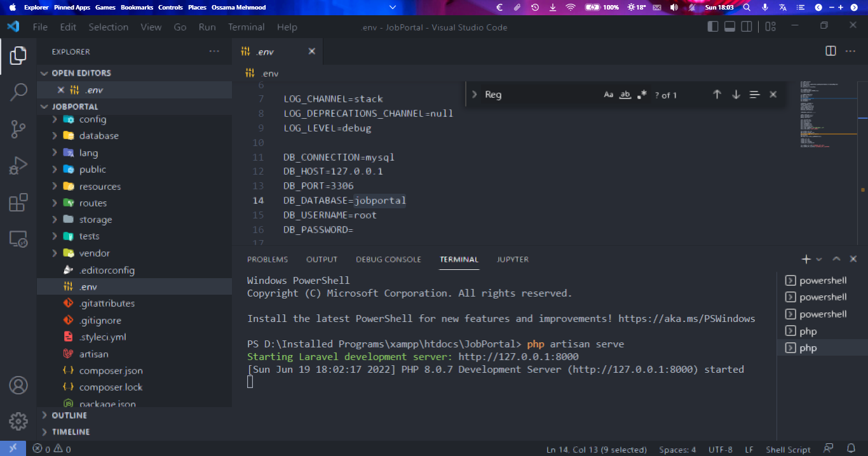The width and height of the screenshot is (868, 456).
Task: Show errors and warnings count in status bar
Action: 52,449
